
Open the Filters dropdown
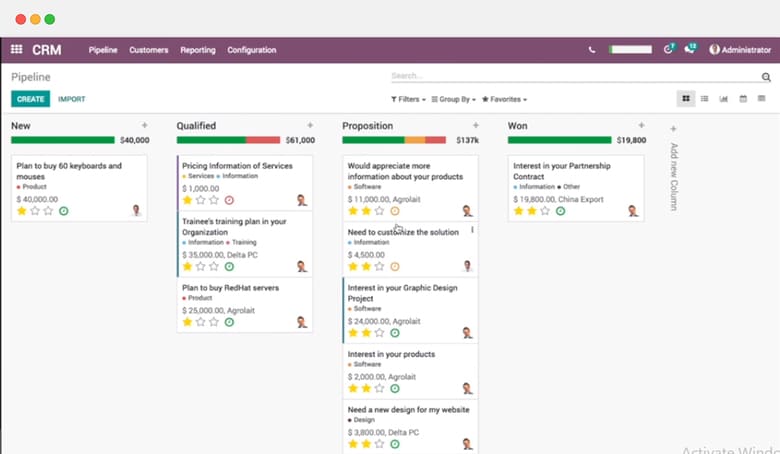pos(408,99)
